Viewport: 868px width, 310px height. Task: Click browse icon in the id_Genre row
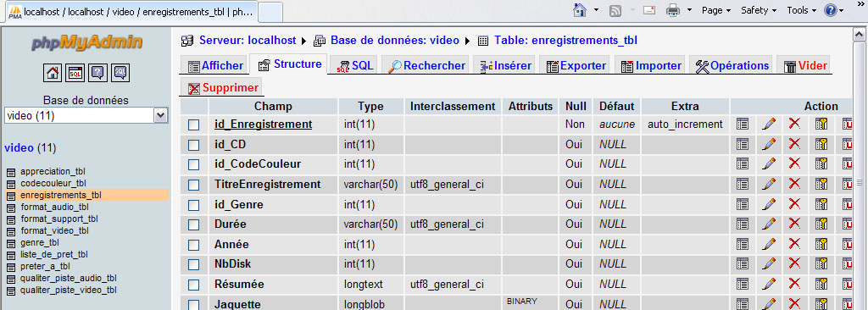click(x=743, y=204)
